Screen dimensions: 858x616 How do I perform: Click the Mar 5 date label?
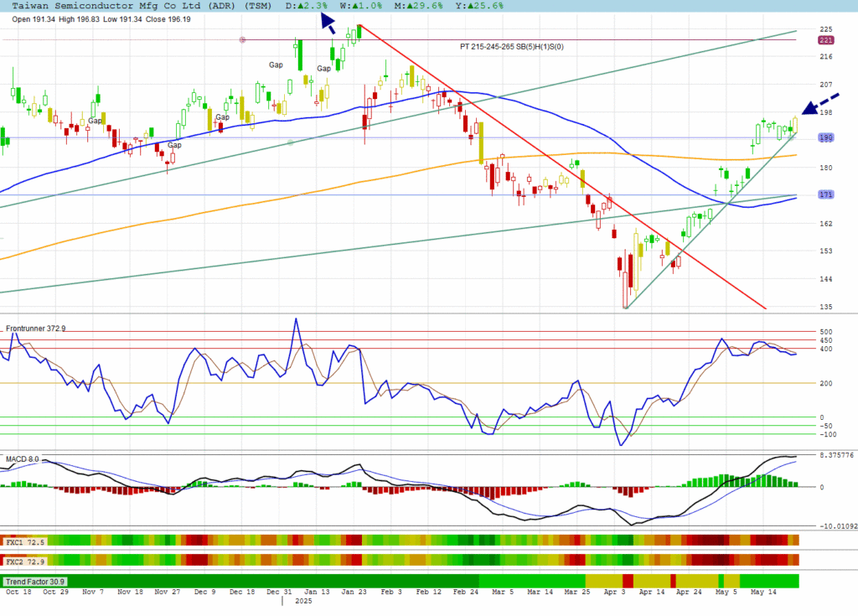(503, 592)
